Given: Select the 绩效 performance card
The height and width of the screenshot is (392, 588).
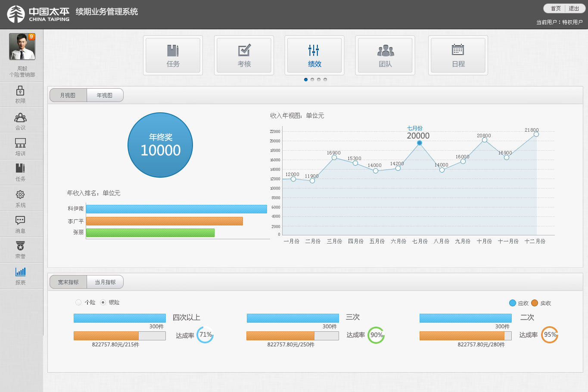Looking at the screenshot, I should [x=314, y=56].
